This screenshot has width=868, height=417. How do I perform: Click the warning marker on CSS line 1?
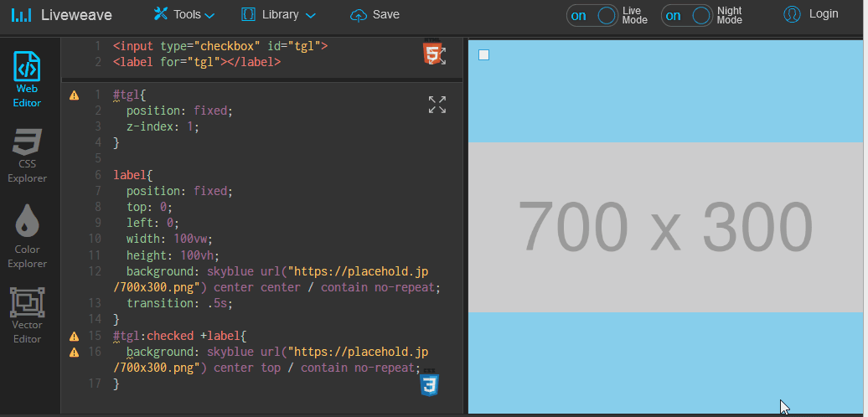coord(74,95)
